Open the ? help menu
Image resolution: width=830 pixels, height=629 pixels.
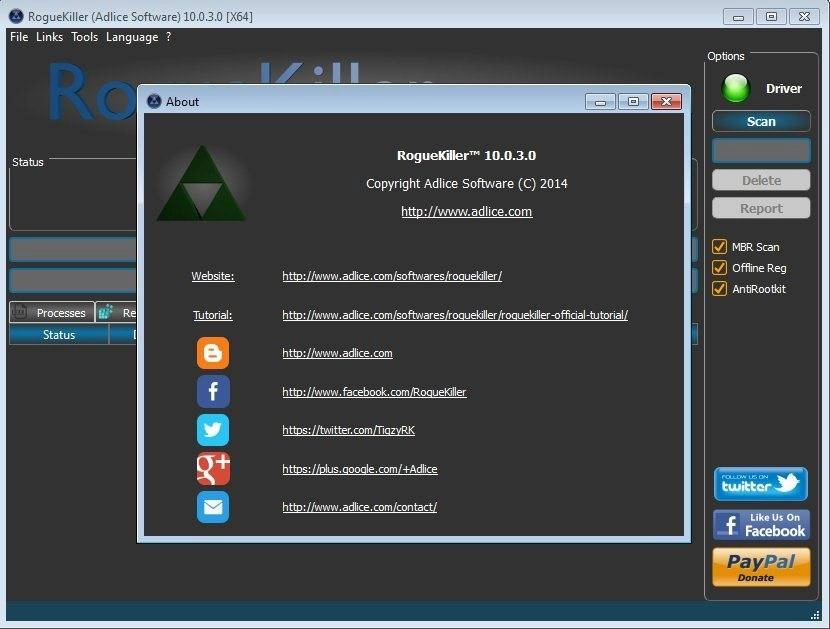168,37
